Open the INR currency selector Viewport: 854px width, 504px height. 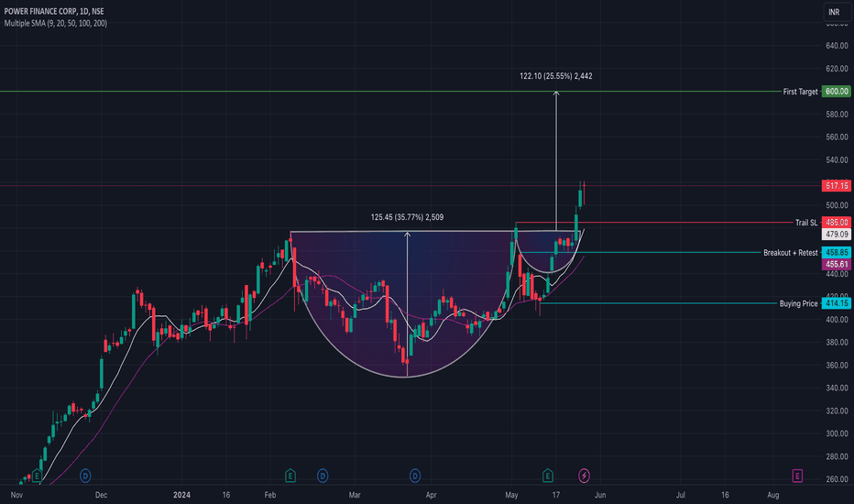click(x=837, y=12)
